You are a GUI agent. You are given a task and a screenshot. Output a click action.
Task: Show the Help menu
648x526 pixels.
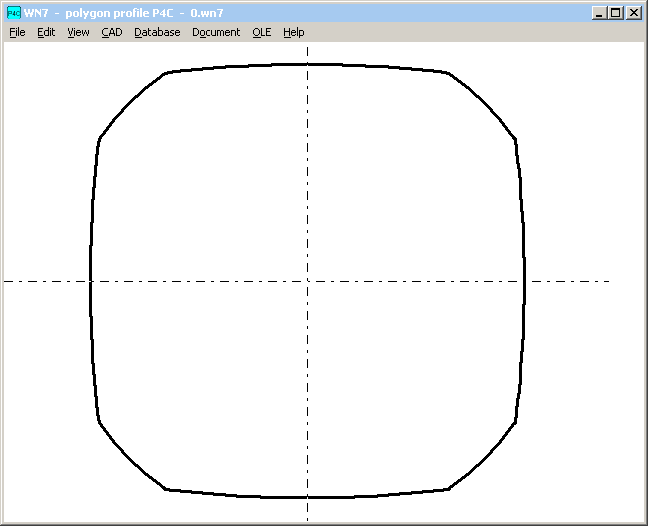coord(293,32)
